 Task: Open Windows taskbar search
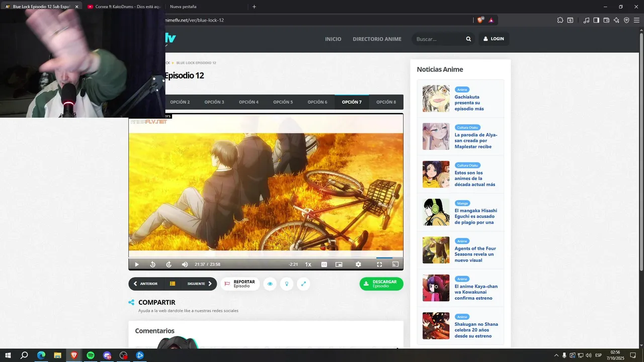pos(24,355)
